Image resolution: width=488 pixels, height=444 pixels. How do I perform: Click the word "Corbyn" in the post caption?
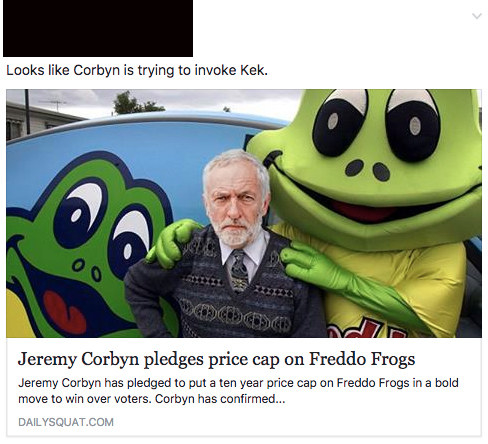(x=96, y=70)
